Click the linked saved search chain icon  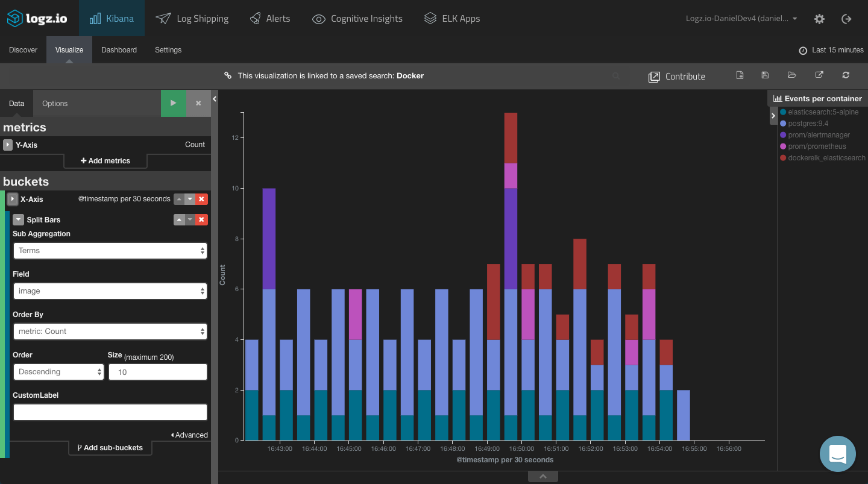click(x=228, y=75)
